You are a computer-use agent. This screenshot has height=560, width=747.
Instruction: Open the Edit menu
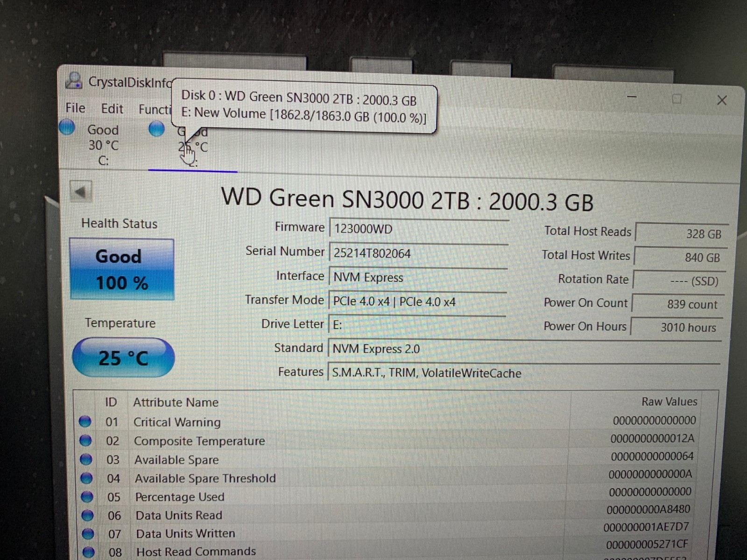pos(112,109)
